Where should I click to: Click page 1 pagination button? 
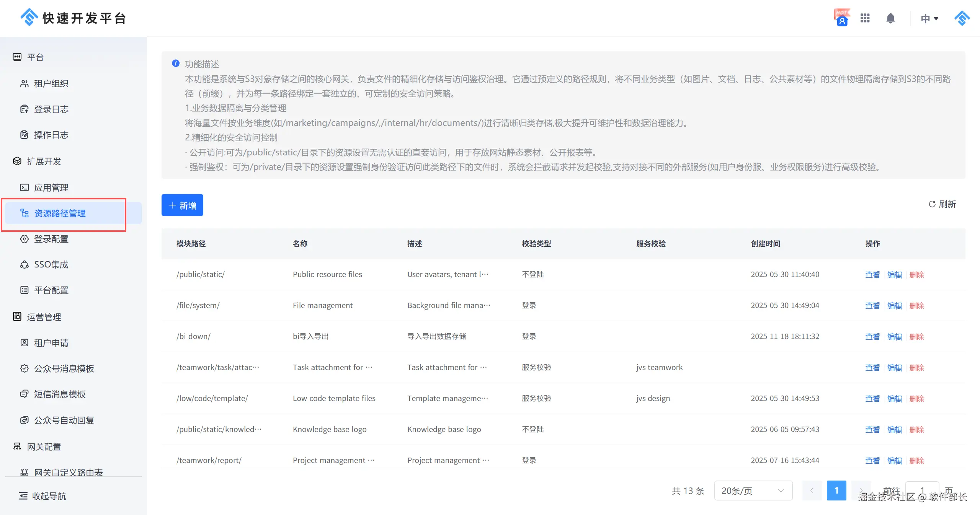pyautogui.click(x=836, y=491)
